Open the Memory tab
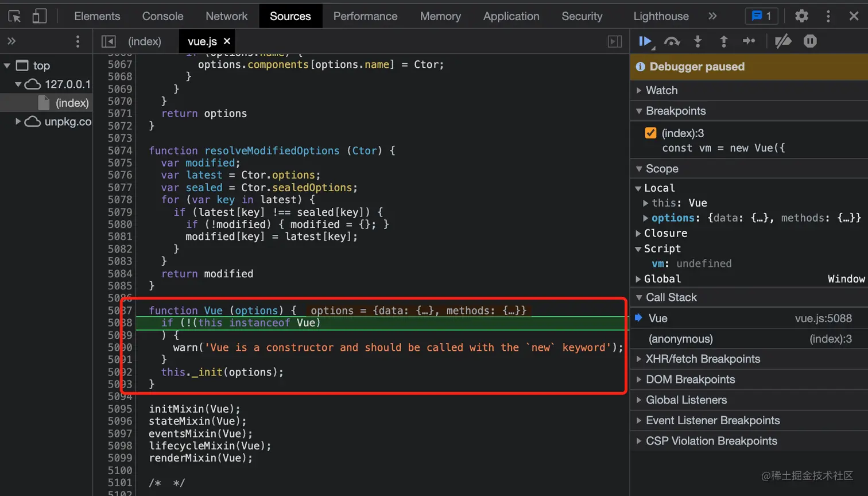The height and width of the screenshot is (496, 868). tap(440, 16)
